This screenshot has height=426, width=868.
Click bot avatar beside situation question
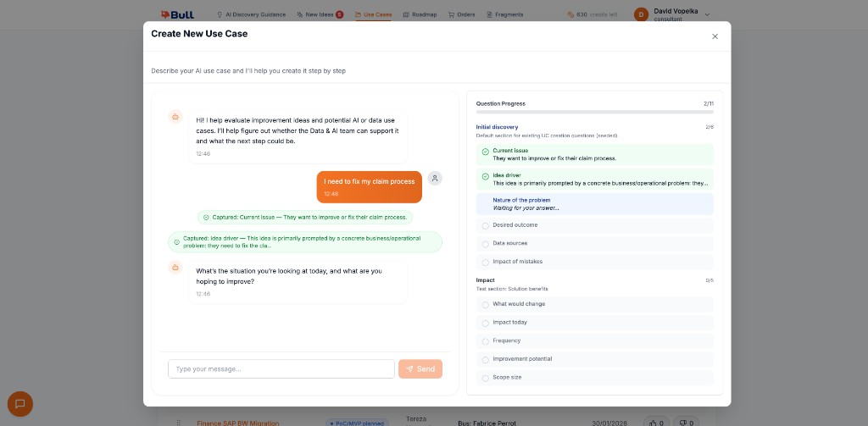(x=175, y=268)
